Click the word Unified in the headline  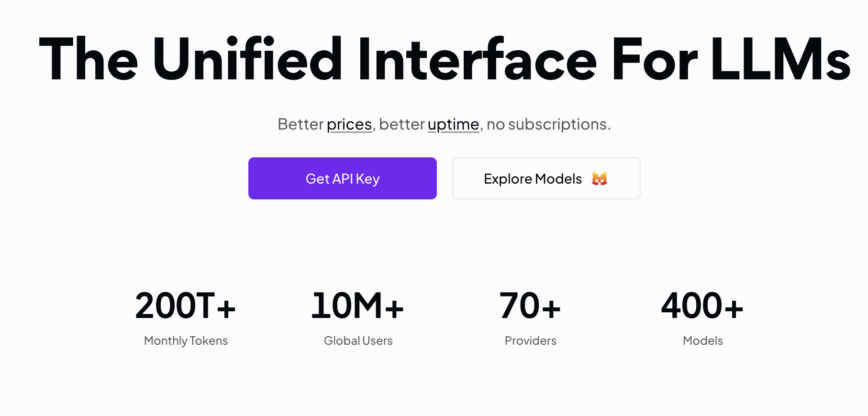click(248, 59)
